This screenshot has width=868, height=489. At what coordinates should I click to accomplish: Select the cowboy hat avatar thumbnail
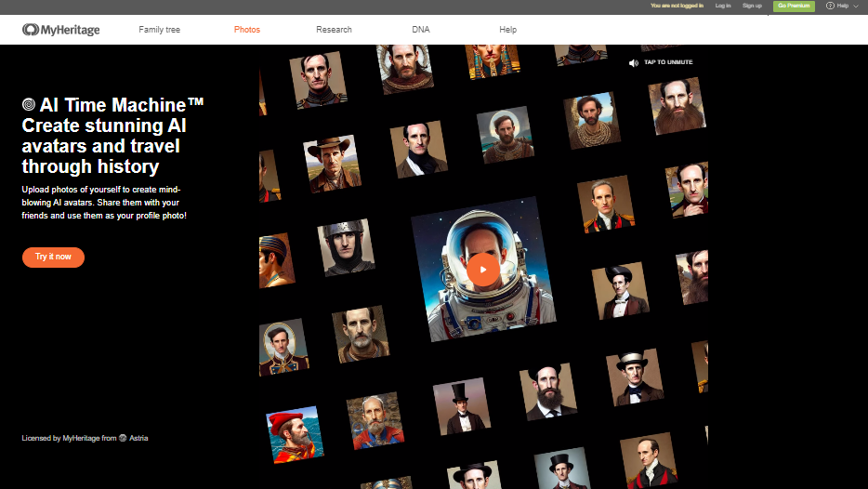point(332,164)
